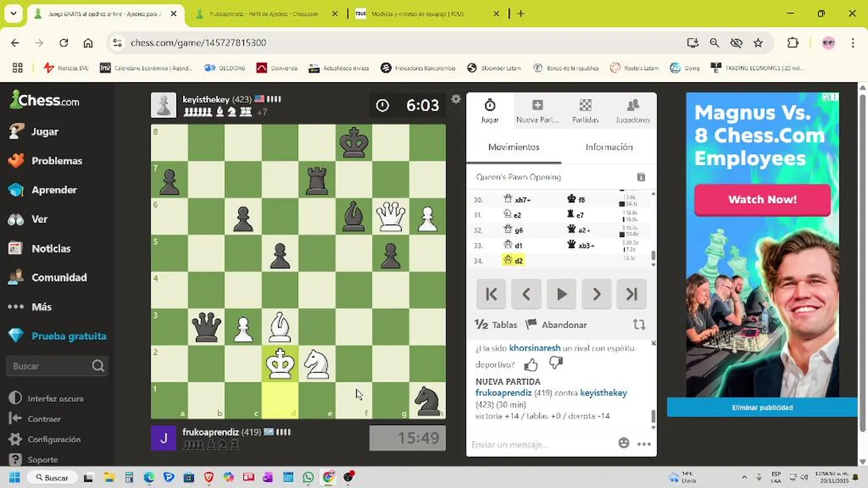
Task: Open Configuración in the sidebar
Action: tap(54, 439)
